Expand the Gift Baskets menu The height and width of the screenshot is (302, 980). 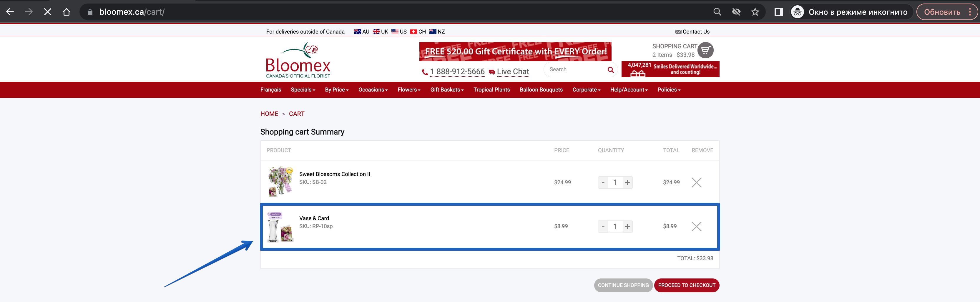coord(447,90)
